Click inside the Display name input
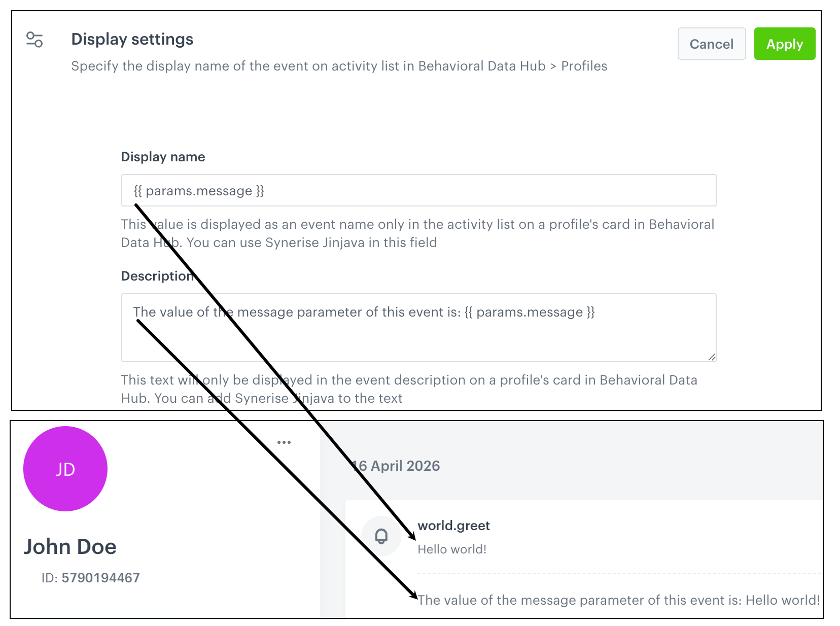 (x=418, y=190)
